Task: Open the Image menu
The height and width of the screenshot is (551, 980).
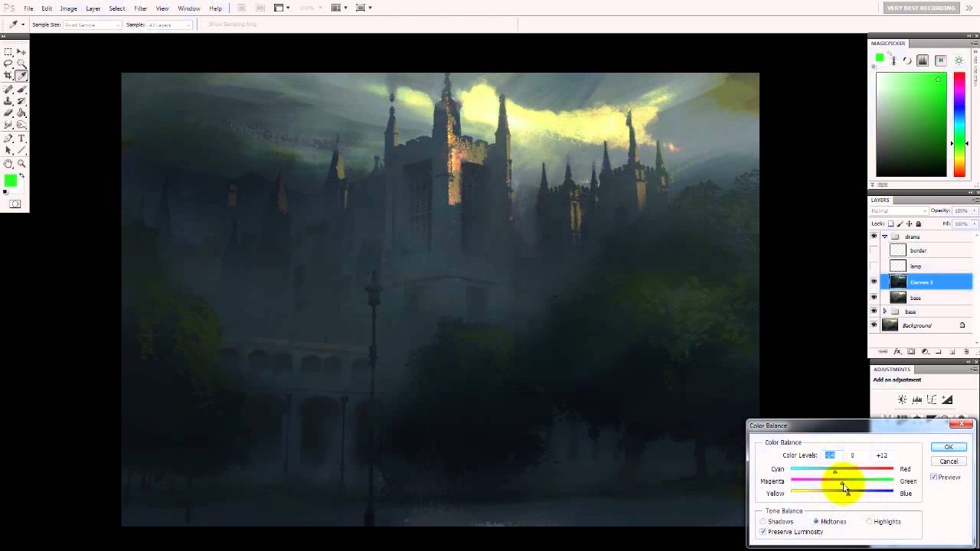Action: click(x=69, y=8)
